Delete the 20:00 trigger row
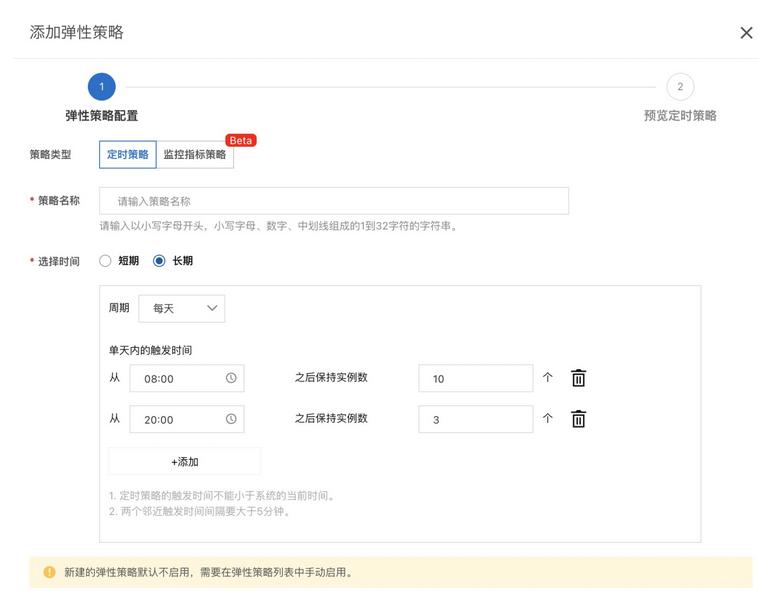The image size is (759, 597). [x=578, y=419]
